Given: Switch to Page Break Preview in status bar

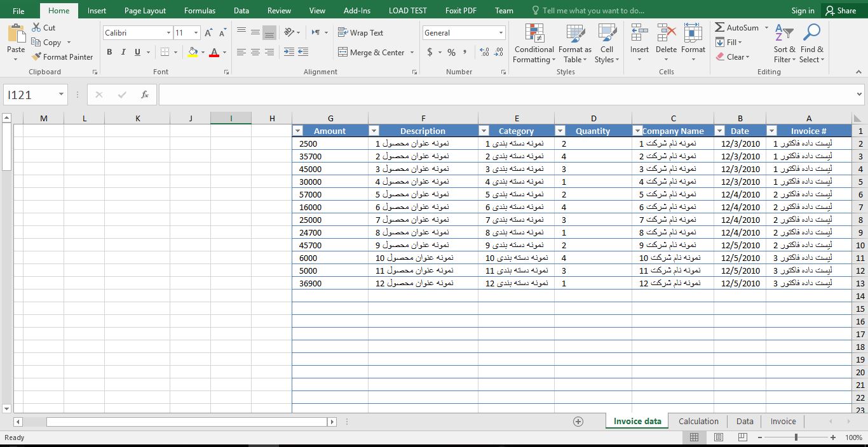Looking at the screenshot, I should pos(742,437).
